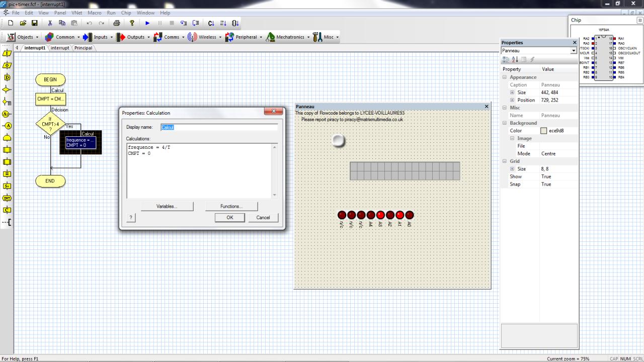
Task: Switch to the interrupt tab
Action: coord(60,48)
